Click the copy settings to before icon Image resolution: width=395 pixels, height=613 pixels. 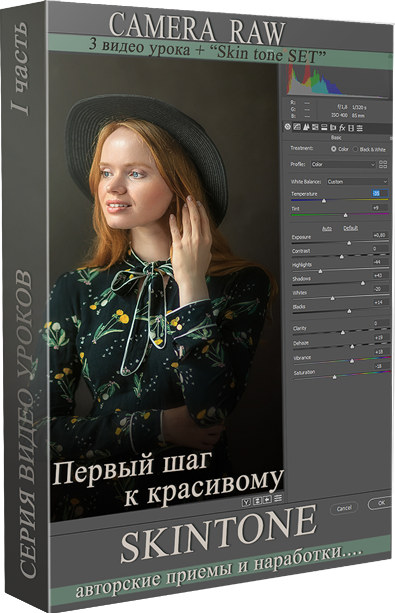click(267, 499)
